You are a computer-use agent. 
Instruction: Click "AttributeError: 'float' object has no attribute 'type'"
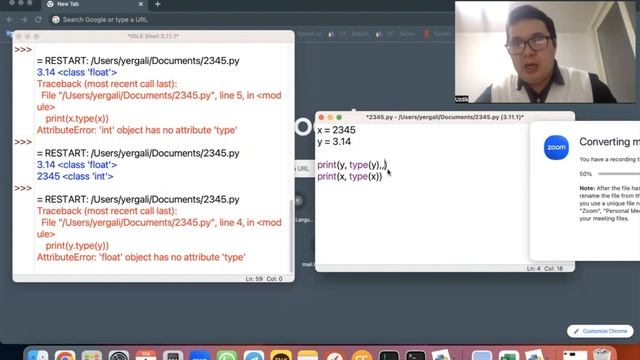point(141,257)
